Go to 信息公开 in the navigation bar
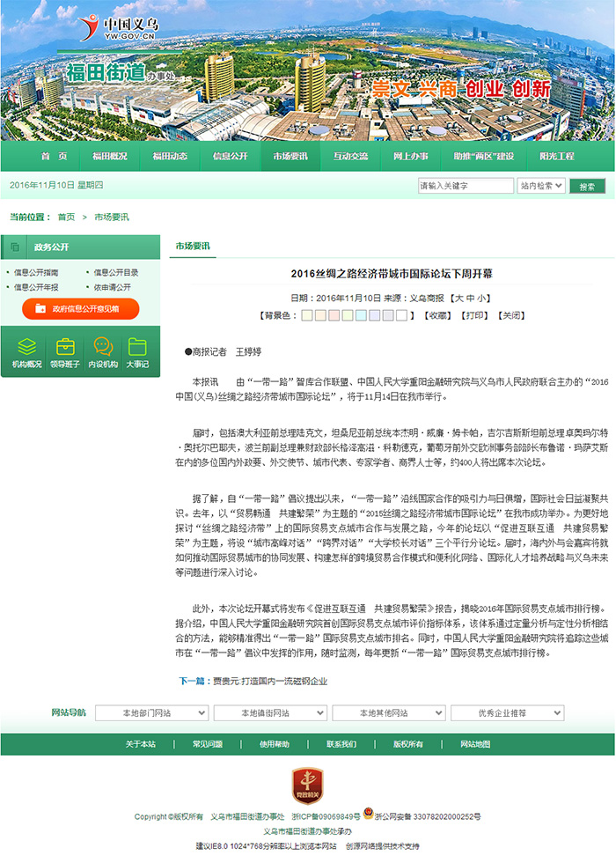 pos(230,156)
